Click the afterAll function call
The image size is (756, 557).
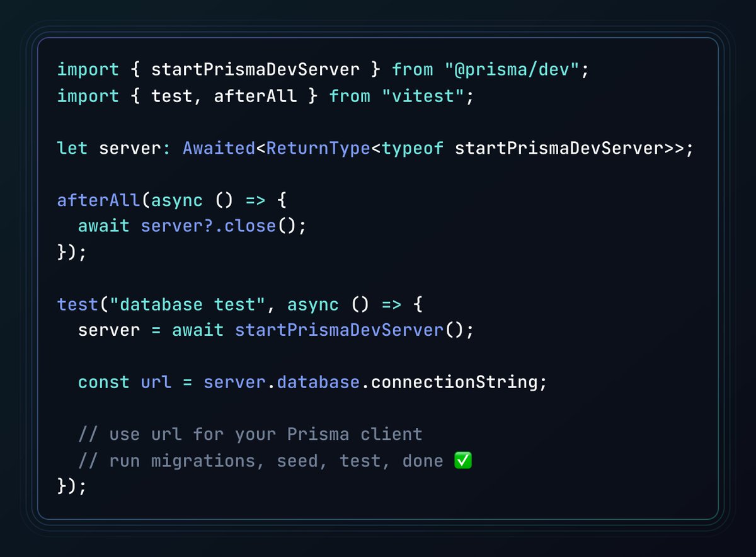[x=98, y=200]
